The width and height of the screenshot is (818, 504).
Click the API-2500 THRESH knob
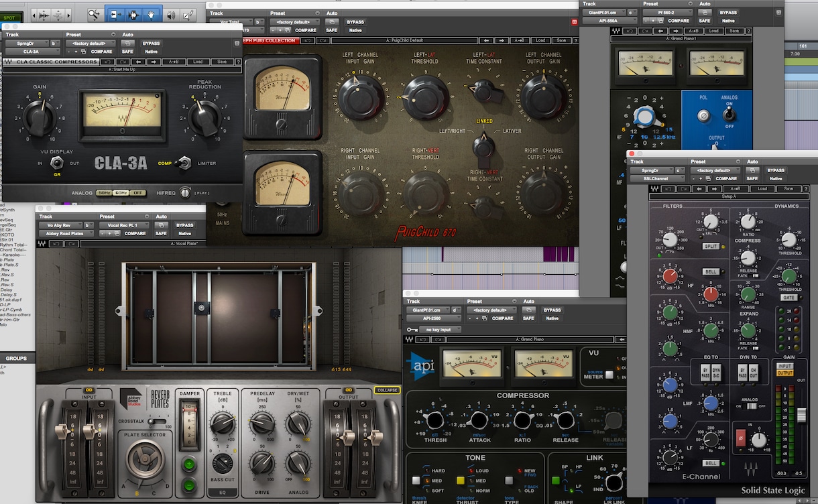(434, 420)
